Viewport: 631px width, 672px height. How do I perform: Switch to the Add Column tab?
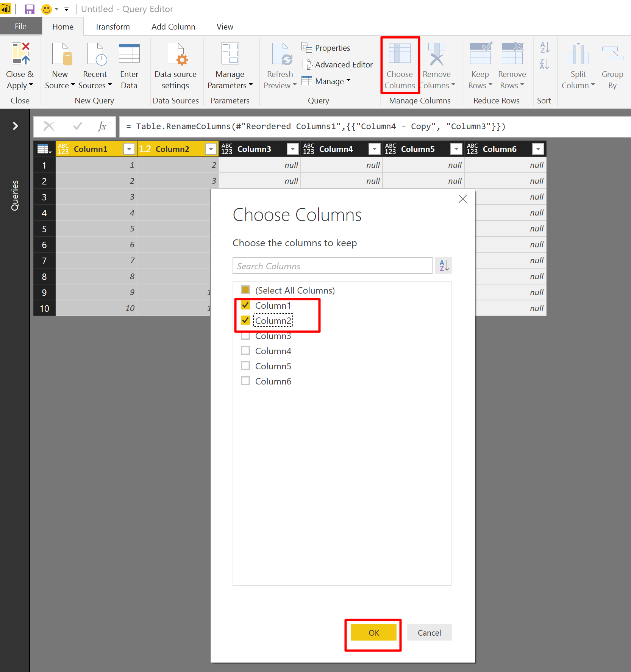(173, 27)
